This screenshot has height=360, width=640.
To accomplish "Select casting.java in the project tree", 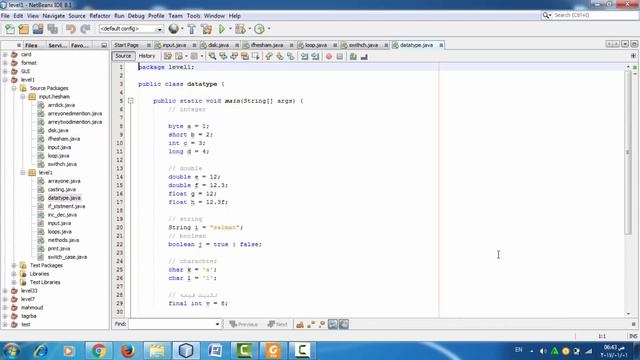I will 62,189.
